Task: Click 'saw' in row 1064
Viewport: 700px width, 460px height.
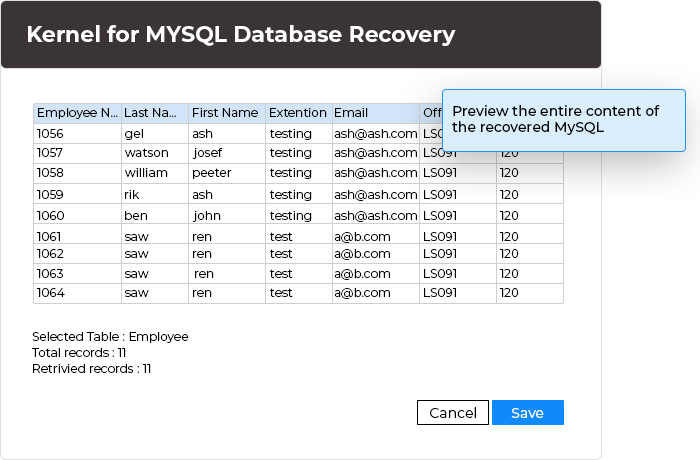Action: 155,293
